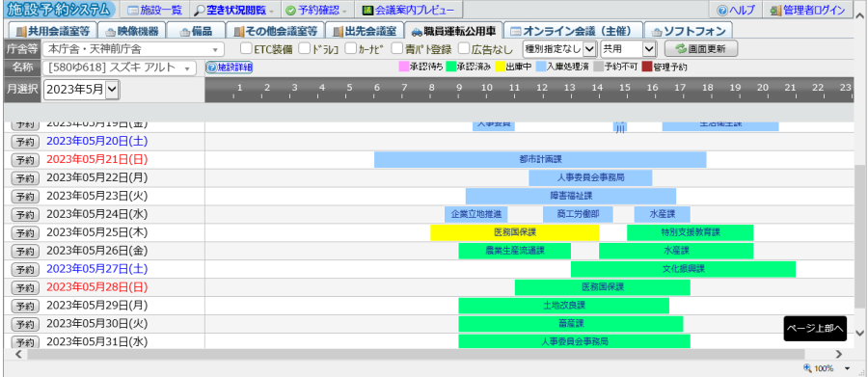Switch to the 備品 tab
This screenshot has height=377, width=868.
196,31
